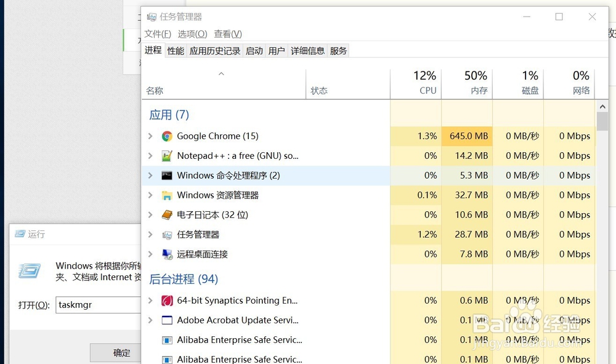Click the 确定 button in Run dialog
The image size is (616, 364).
[x=122, y=353]
